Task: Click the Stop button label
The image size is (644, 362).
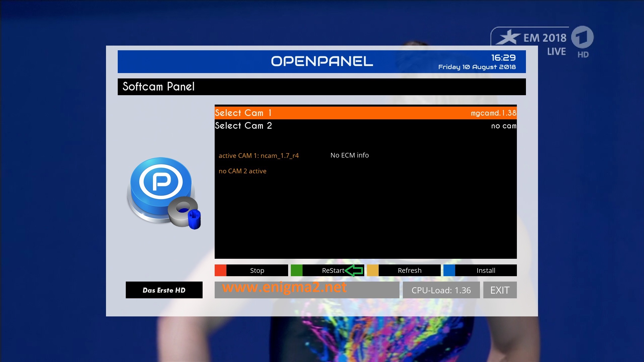Action: 257,270
